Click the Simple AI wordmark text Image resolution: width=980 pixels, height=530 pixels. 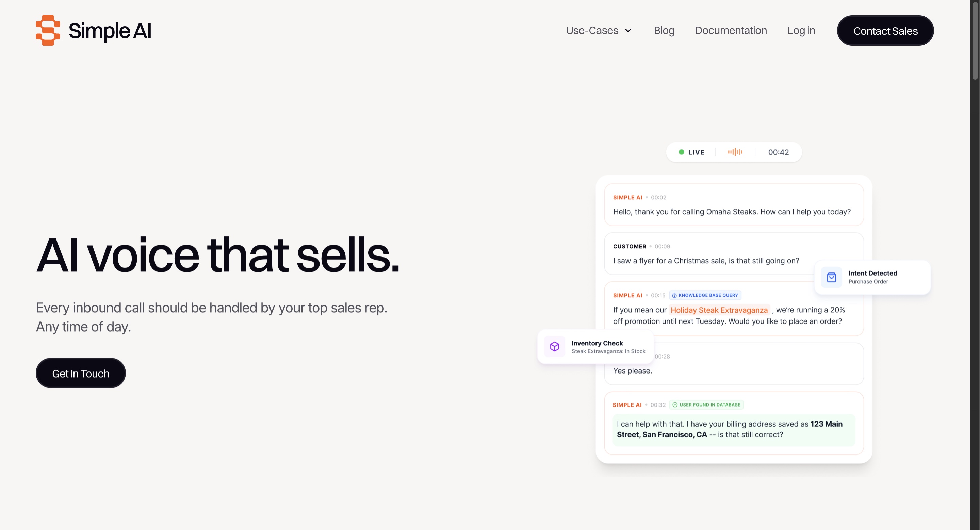pyautogui.click(x=110, y=31)
